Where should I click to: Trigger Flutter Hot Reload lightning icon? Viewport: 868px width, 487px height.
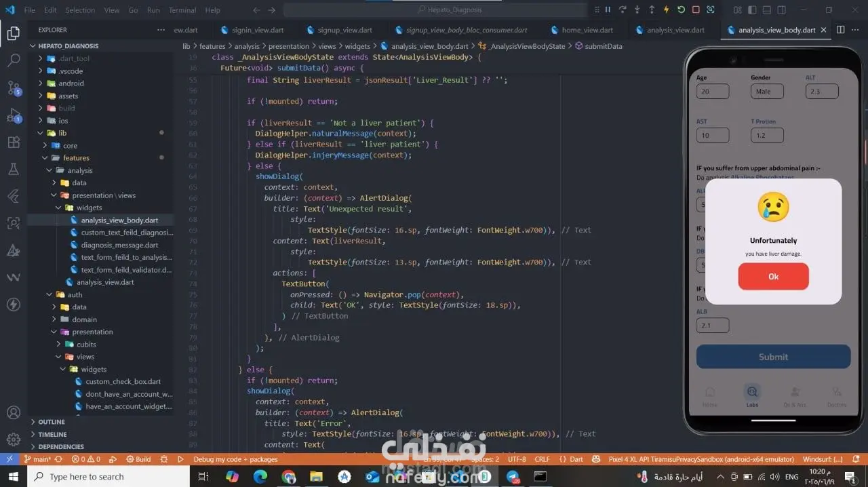pos(667,9)
